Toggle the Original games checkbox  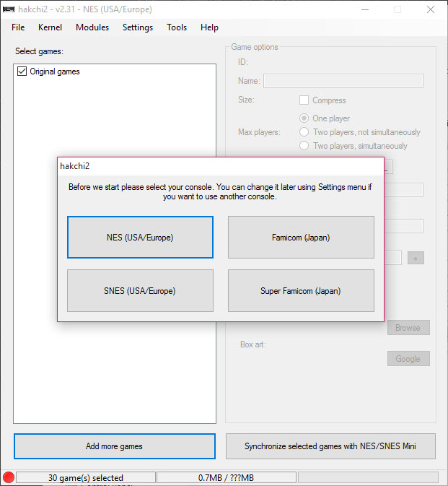(x=22, y=71)
